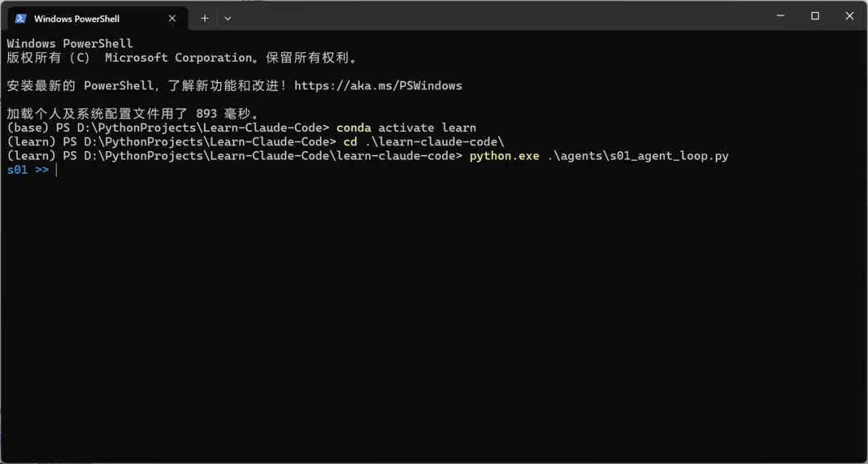Click the python.exe command word
This screenshot has height=464, width=868.
504,155
